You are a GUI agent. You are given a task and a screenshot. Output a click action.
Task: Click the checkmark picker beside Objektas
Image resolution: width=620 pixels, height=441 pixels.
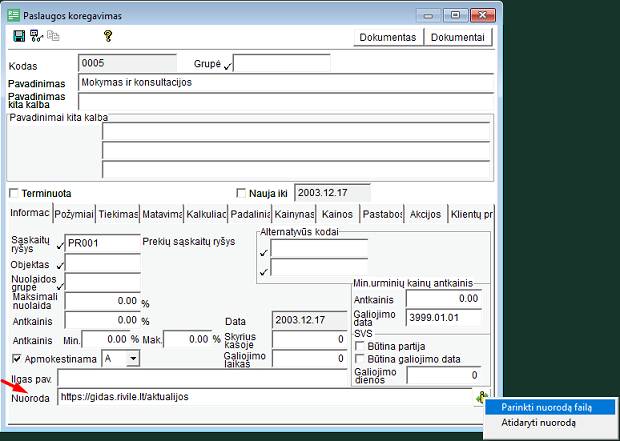(60, 265)
